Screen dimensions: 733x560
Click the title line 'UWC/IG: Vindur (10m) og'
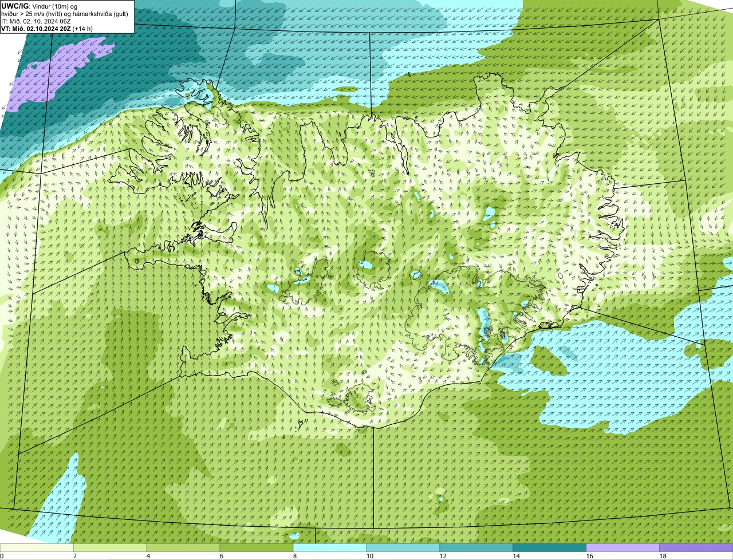click(39, 6)
